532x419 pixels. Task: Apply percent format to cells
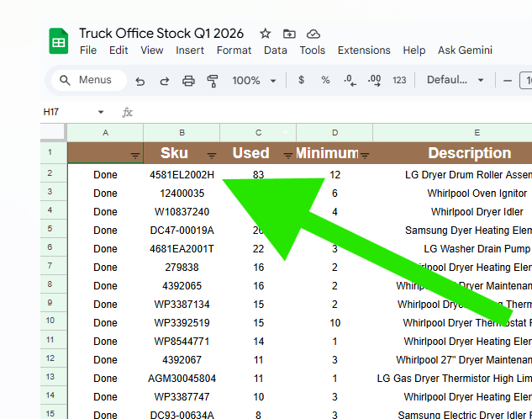click(325, 81)
